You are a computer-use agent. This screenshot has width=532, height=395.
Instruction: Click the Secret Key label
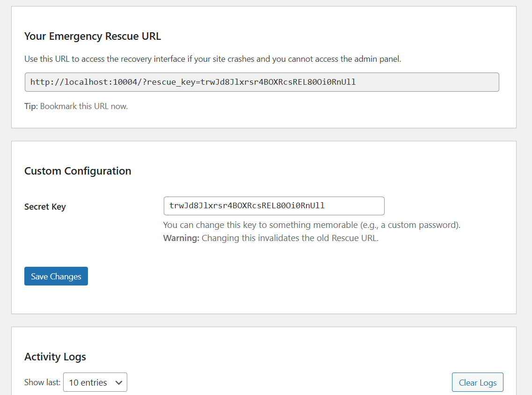[45, 206]
